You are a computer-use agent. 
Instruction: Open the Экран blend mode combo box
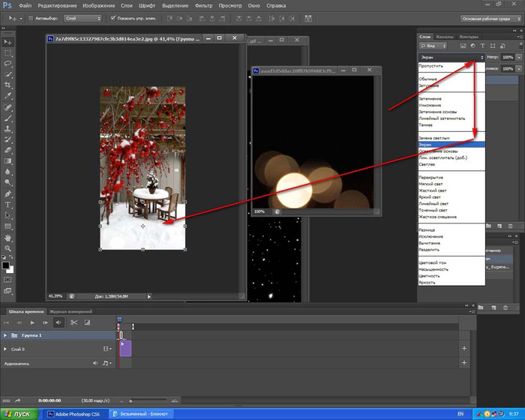click(451, 57)
